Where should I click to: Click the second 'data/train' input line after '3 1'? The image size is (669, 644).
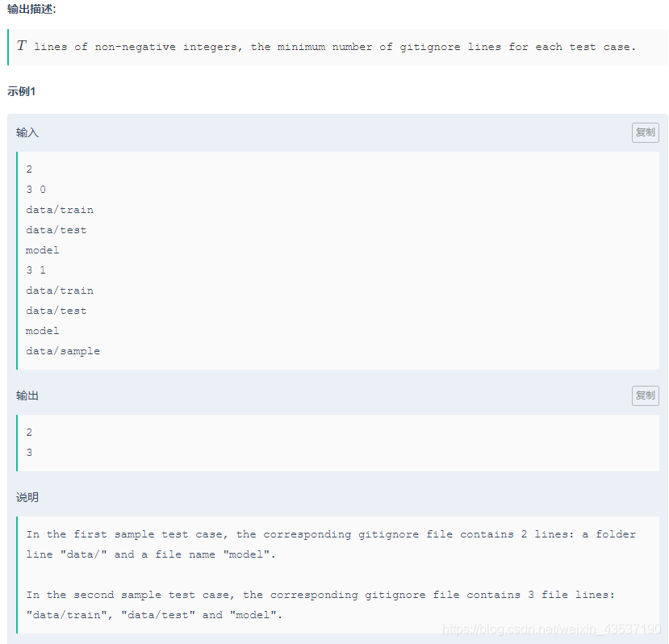(x=60, y=291)
